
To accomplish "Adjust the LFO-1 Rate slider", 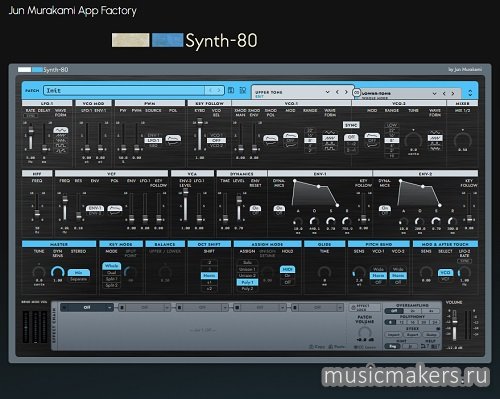I will (31, 137).
